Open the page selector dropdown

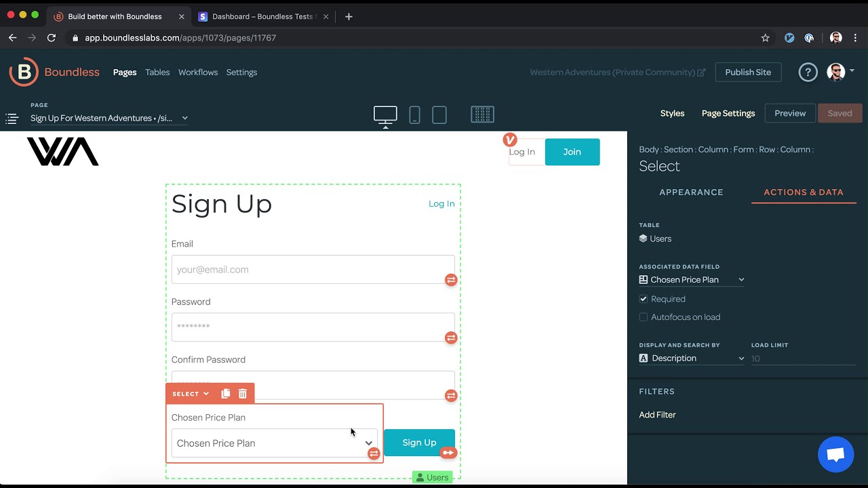109,118
